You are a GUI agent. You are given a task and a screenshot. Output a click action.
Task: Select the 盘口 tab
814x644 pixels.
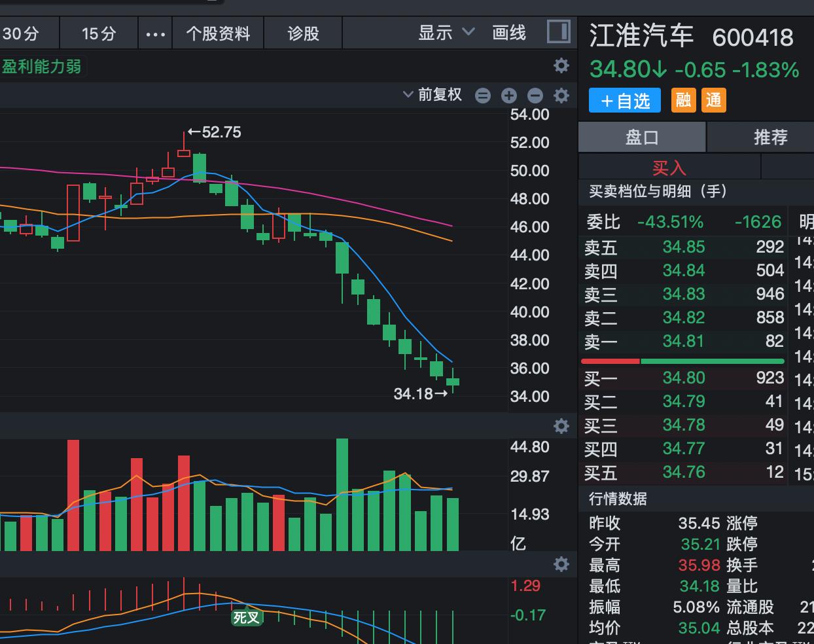642,137
